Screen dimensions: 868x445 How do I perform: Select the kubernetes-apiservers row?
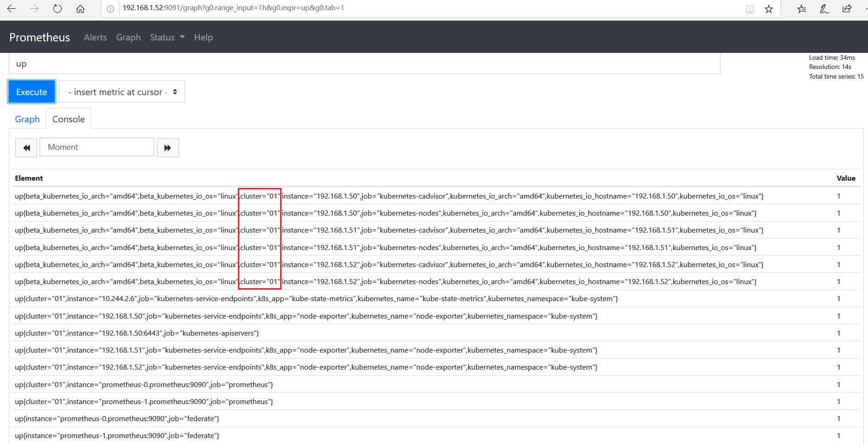[x=436, y=333]
